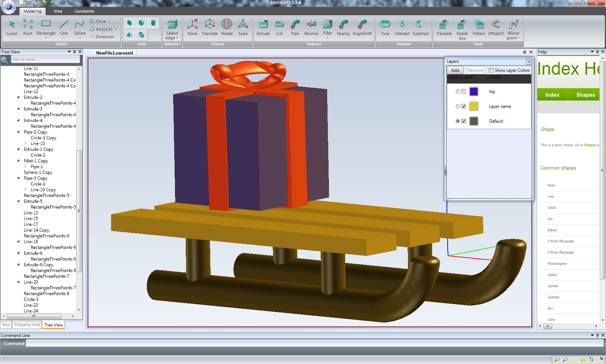Pick the Spline sketch tool
The image size is (606, 364).
coord(80,28)
